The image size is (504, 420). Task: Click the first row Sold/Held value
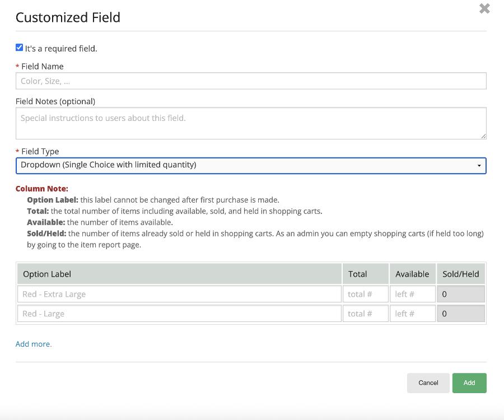(460, 294)
